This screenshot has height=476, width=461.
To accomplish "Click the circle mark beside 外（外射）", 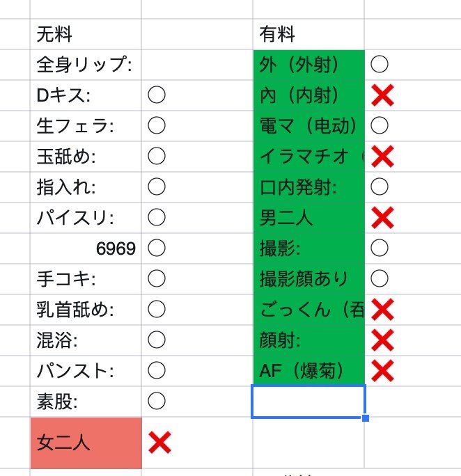I will coord(380,65).
